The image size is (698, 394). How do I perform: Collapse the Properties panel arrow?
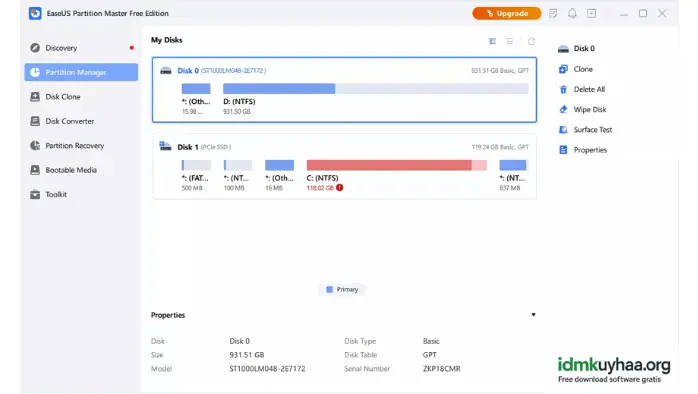(x=533, y=315)
